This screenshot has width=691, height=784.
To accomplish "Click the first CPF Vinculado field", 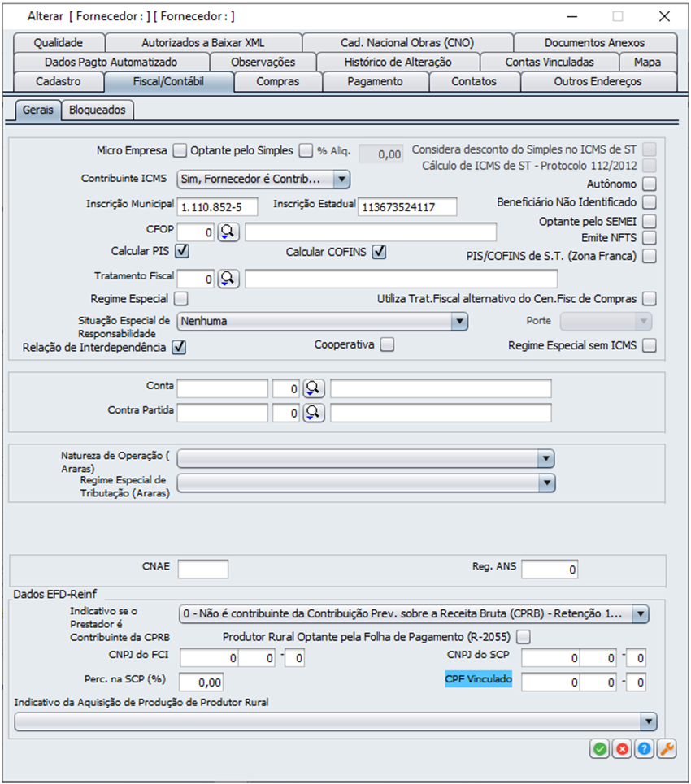I will (551, 682).
